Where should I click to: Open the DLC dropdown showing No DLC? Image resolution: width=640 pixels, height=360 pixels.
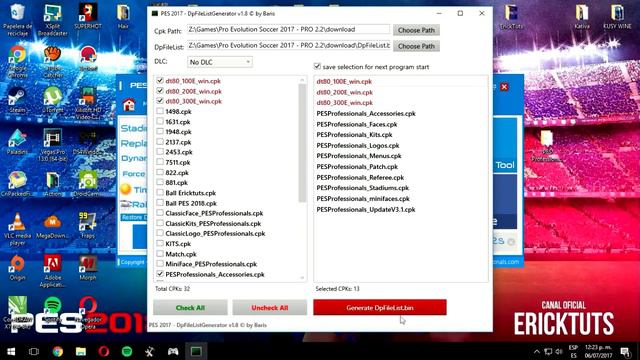pos(220,62)
